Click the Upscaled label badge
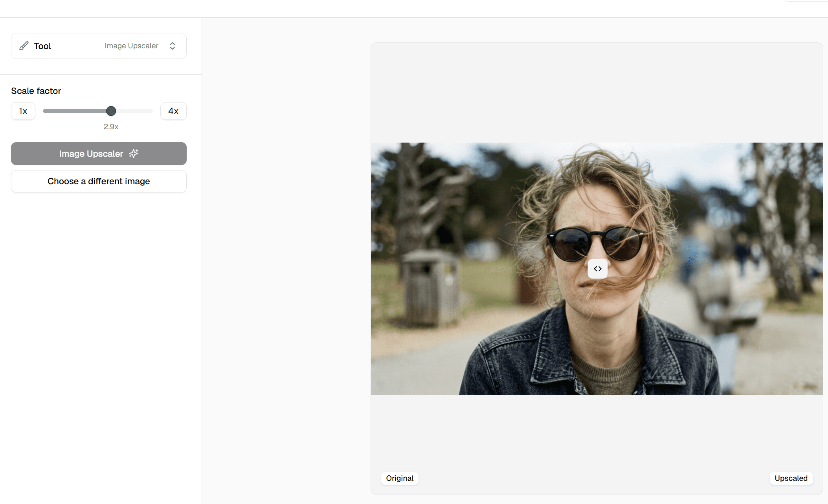The height and width of the screenshot is (504, 828). (x=791, y=478)
